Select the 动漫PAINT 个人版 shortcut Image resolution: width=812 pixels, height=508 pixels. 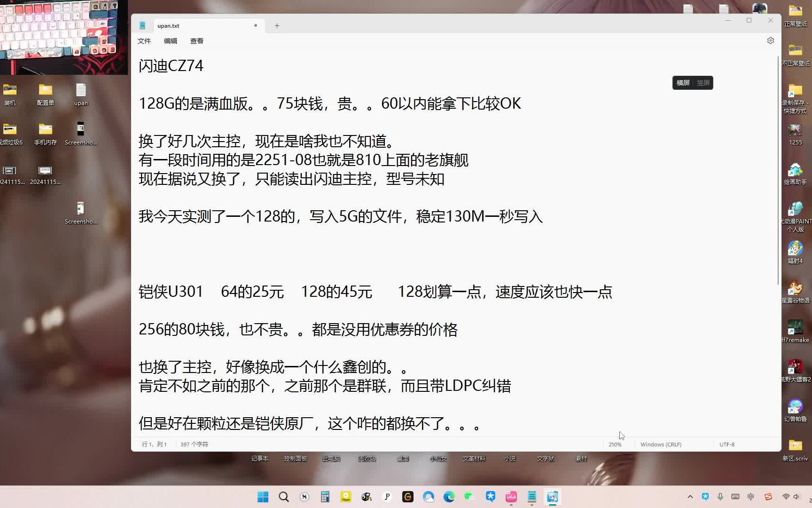point(795,216)
